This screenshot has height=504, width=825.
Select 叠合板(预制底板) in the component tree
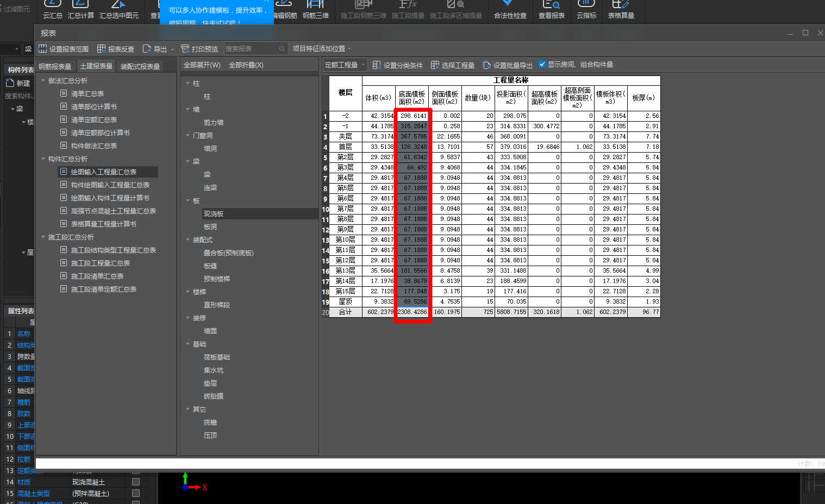[229, 253]
